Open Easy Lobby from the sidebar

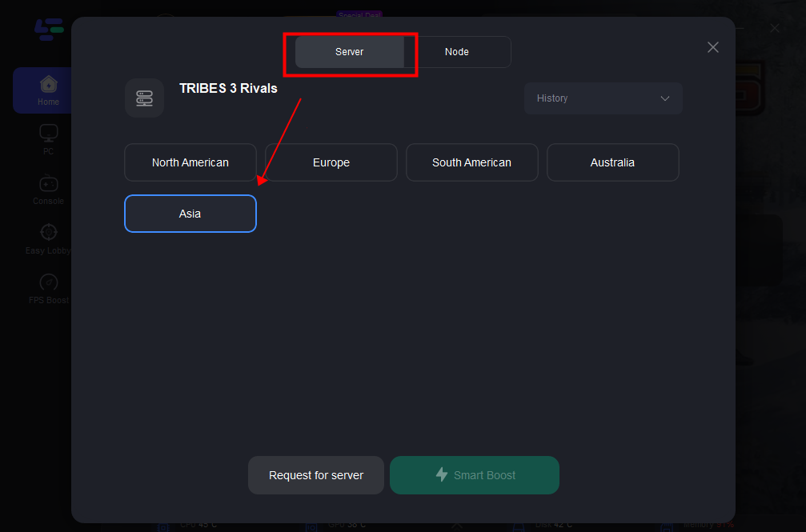pos(48,238)
